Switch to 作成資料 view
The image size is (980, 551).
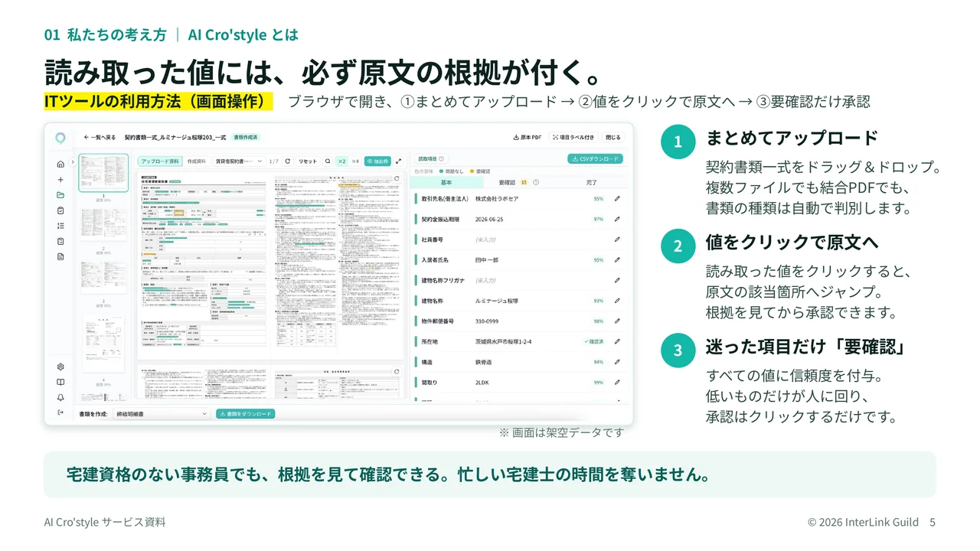pyautogui.click(x=197, y=161)
